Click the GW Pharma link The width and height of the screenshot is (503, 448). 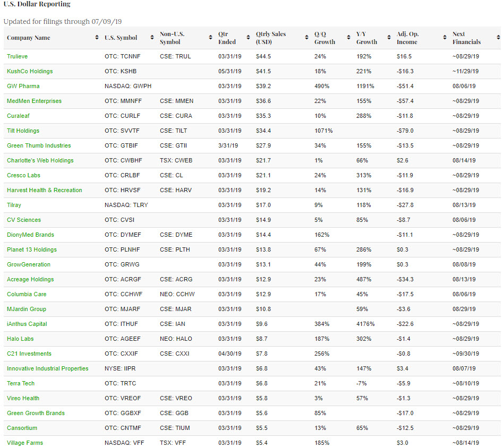[x=23, y=86]
